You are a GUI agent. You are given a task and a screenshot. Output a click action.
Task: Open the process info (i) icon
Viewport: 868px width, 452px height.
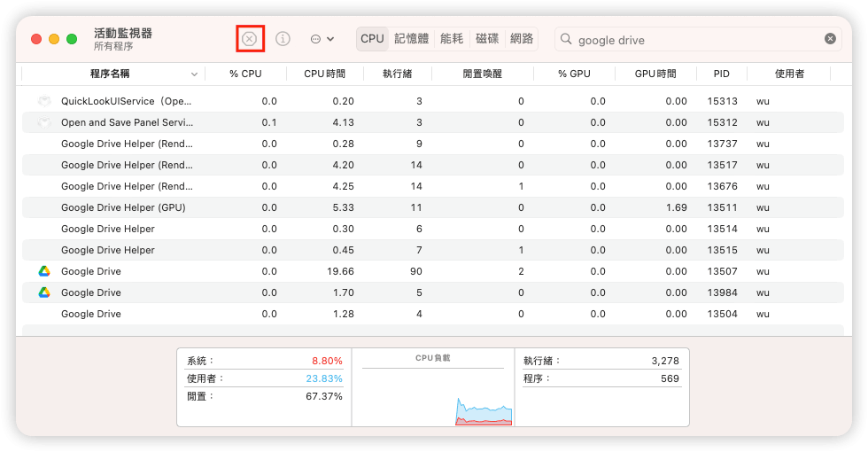pos(283,39)
